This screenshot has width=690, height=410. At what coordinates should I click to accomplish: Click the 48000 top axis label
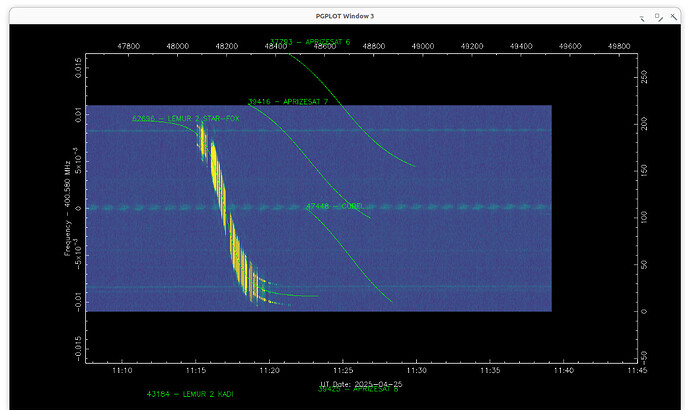177,46
